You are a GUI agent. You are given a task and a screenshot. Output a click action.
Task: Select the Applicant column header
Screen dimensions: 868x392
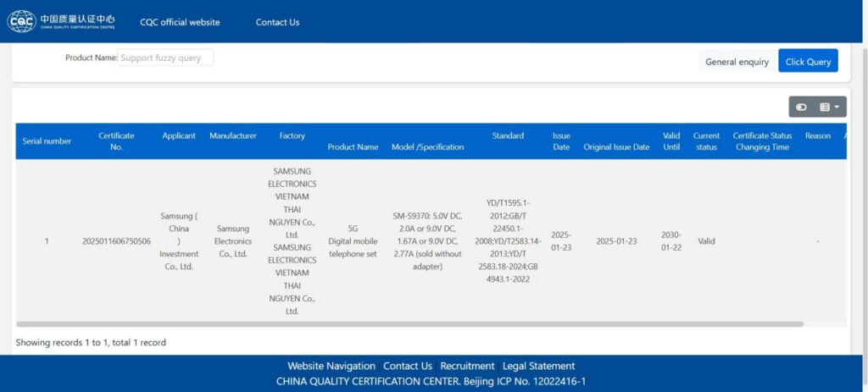click(179, 135)
